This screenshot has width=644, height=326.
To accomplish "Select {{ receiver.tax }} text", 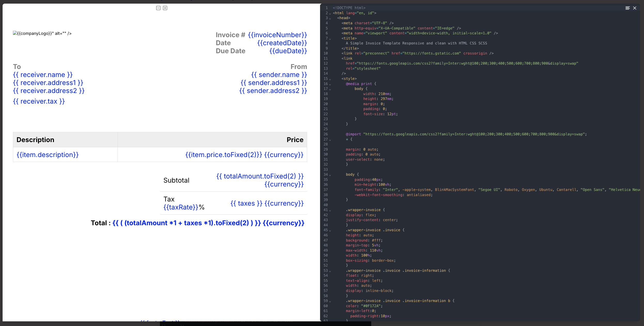I will click(39, 101).
